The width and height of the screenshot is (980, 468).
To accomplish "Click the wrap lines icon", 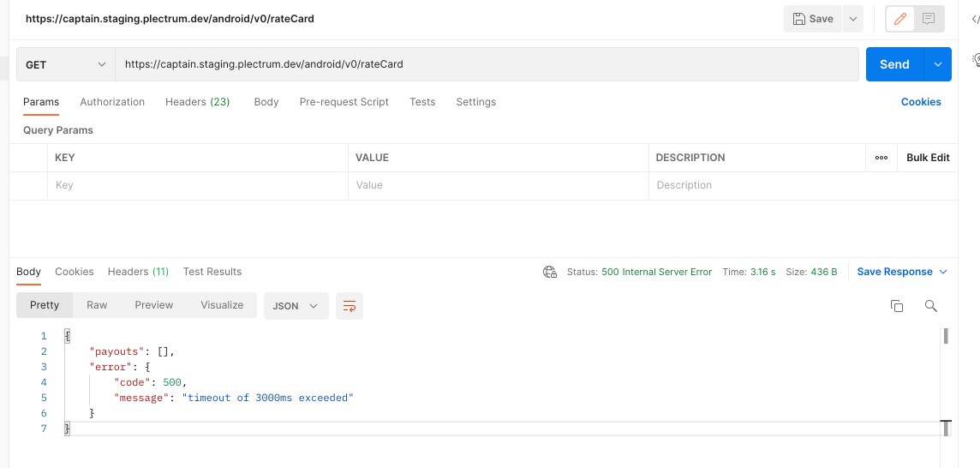I will point(349,306).
